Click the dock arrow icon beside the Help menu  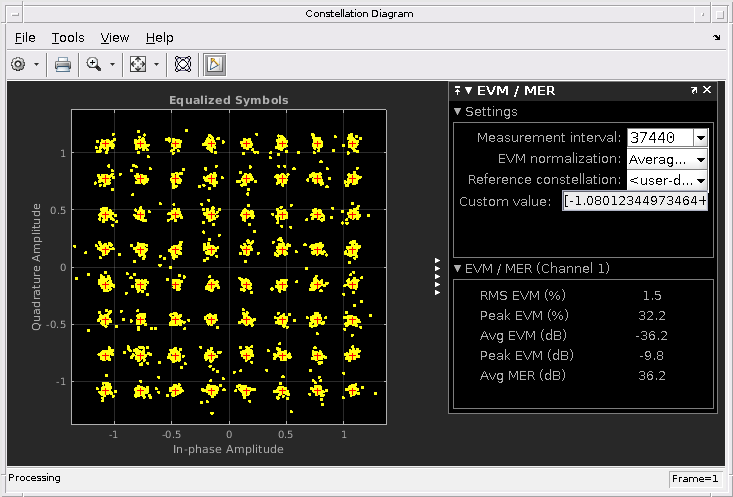tap(717, 37)
